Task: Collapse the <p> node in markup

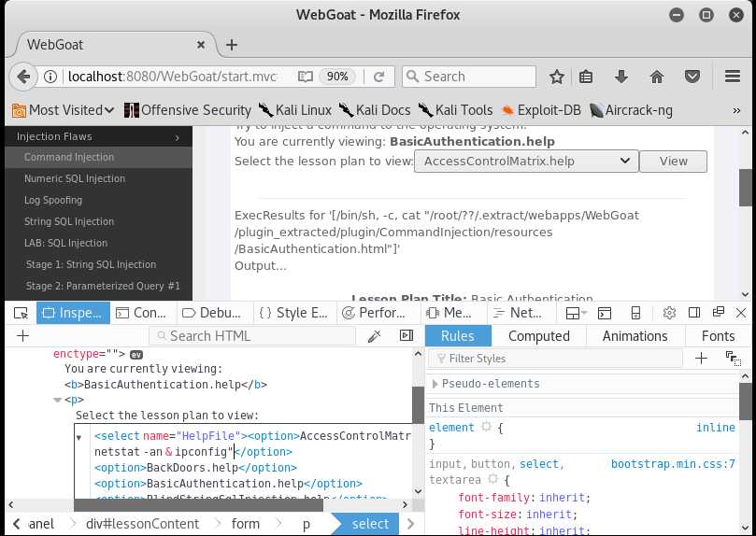Action: [58, 400]
